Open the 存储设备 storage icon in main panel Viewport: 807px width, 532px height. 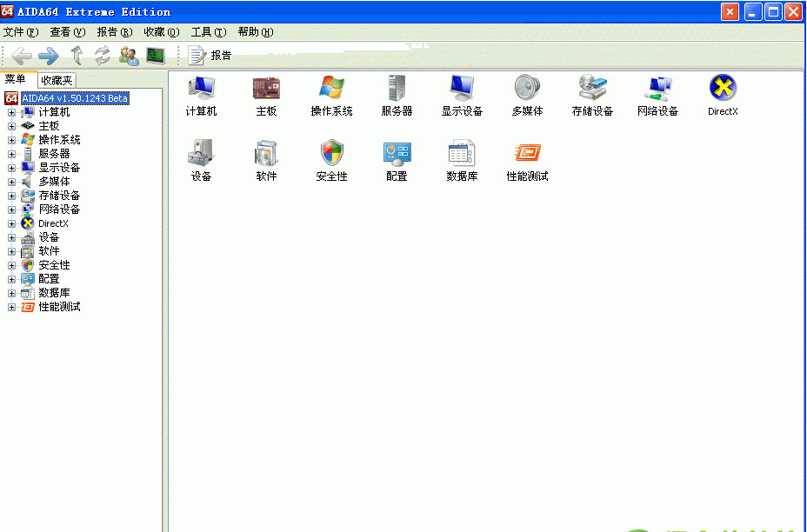(x=592, y=89)
